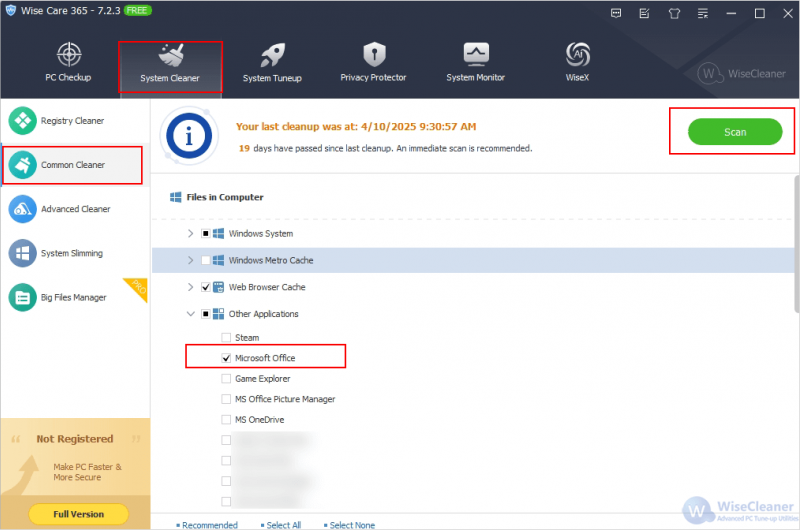This screenshot has height=530, width=800.
Task: Check MS Office Picture Manager checkbox
Action: coord(226,399)
